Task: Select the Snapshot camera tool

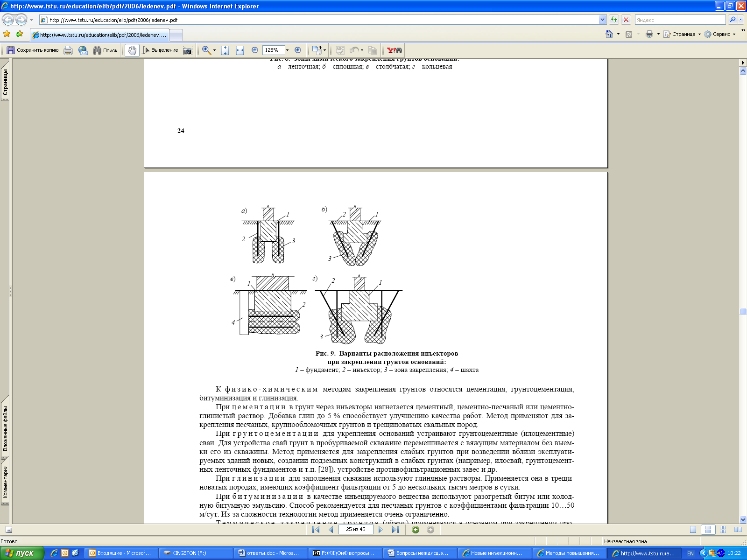Action: pos(188,50)
